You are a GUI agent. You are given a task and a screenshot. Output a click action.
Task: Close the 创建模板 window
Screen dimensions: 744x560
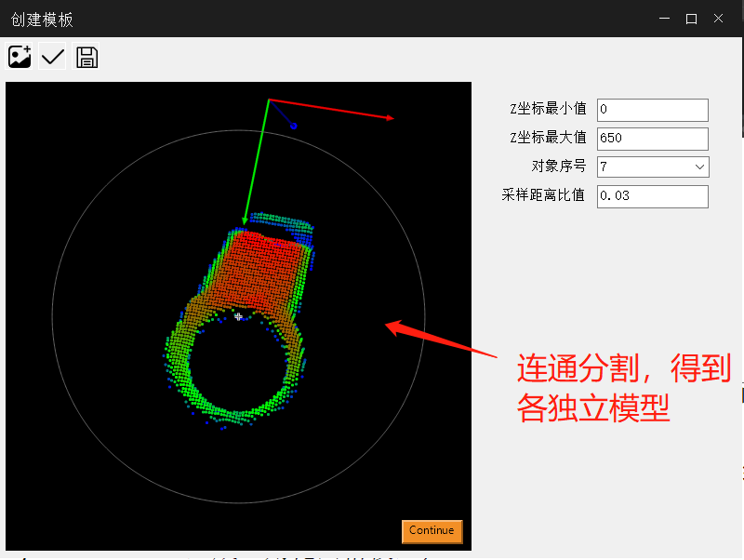[718, 19]
